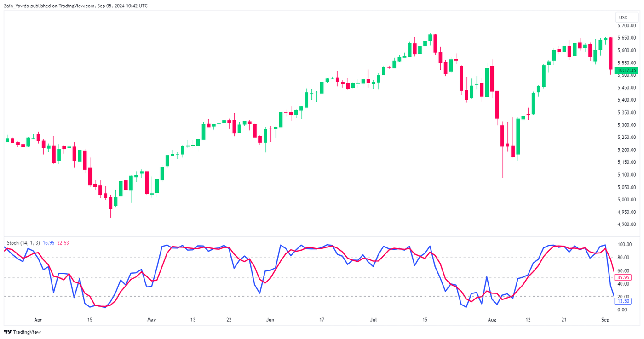
Task: Select the blue %K value 16.95
Action: point(47,243)
